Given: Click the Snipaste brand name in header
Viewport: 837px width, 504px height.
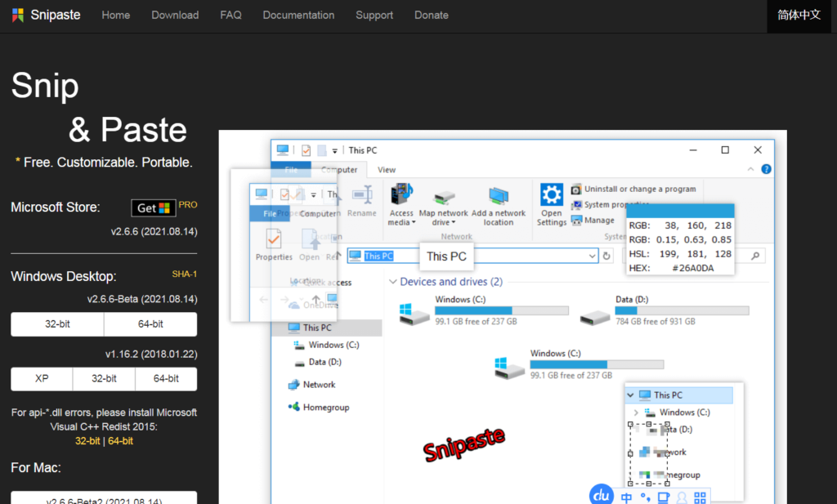Looking at the screenshot, I should (56, 15).
